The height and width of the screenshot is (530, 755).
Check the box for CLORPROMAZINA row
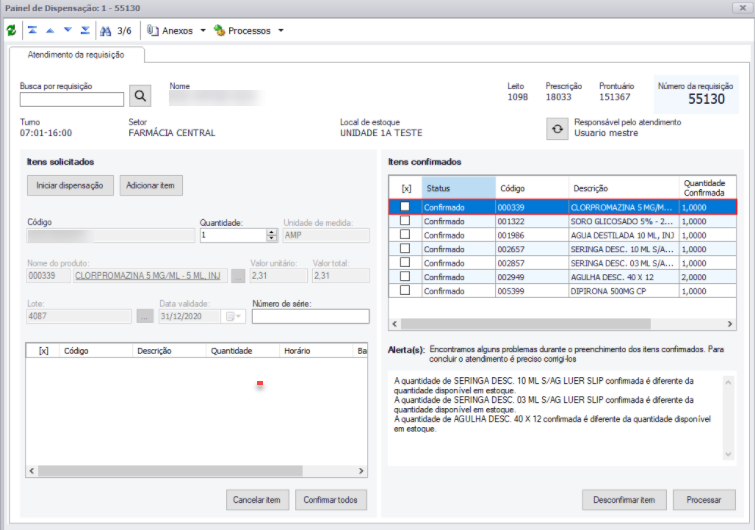point(405,207)
